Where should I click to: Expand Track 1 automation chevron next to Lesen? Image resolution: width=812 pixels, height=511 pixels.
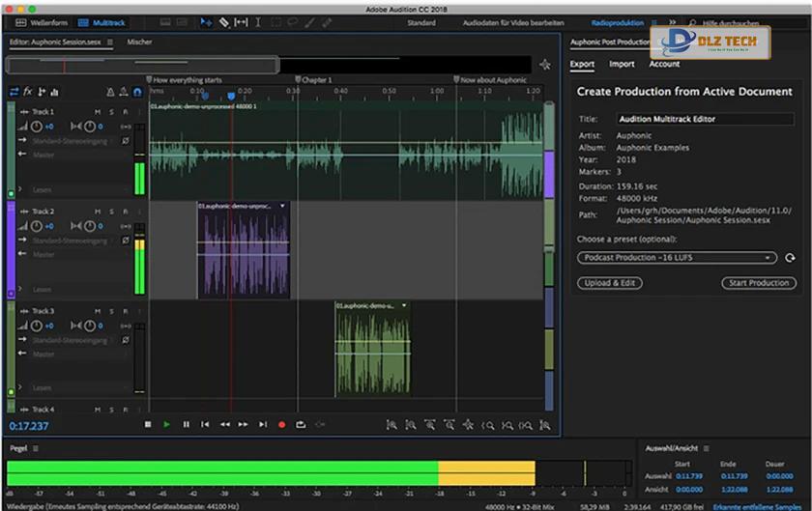(20, 189)
